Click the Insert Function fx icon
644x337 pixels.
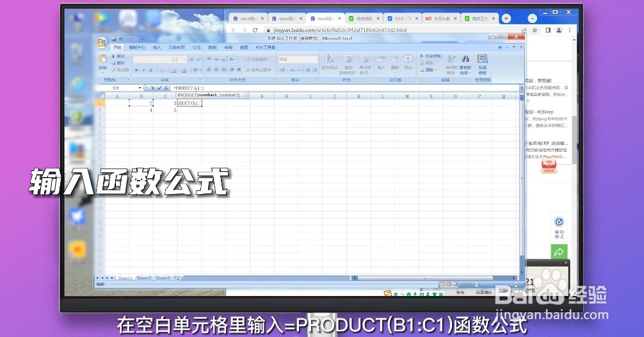point(166,88)
